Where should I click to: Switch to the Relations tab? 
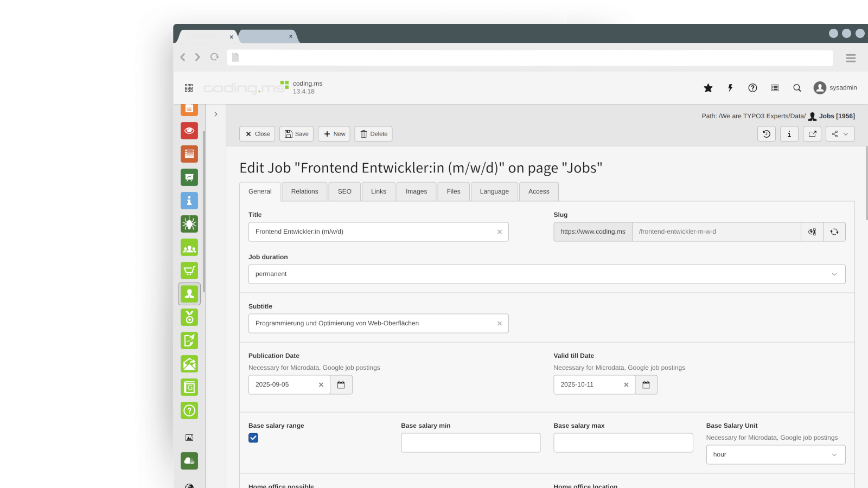[304, 191]
